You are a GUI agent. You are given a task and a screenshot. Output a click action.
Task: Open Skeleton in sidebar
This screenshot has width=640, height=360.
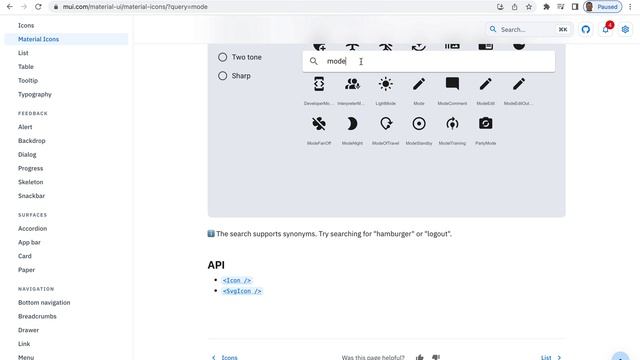31,182
